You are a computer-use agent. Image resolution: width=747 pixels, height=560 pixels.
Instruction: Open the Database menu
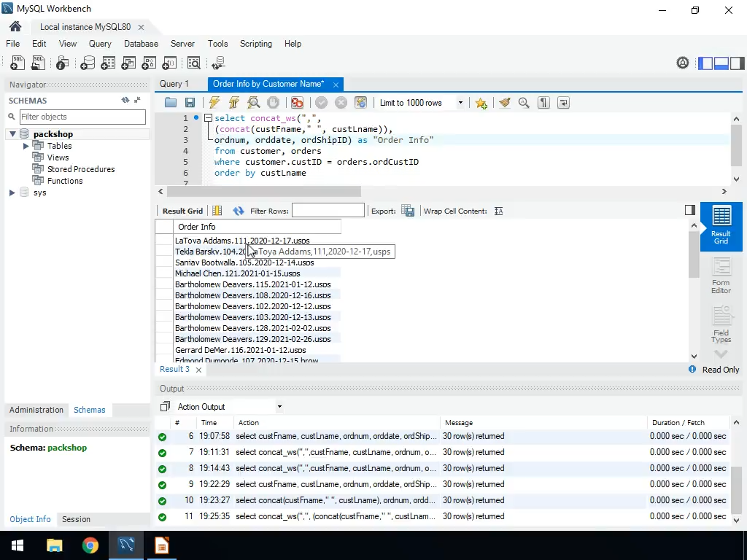point(141,44)
